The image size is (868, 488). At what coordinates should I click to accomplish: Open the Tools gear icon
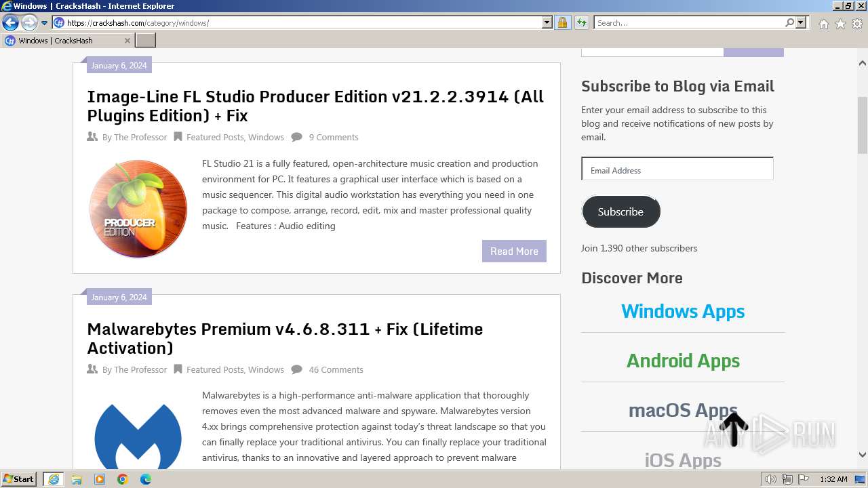(857, 24)
